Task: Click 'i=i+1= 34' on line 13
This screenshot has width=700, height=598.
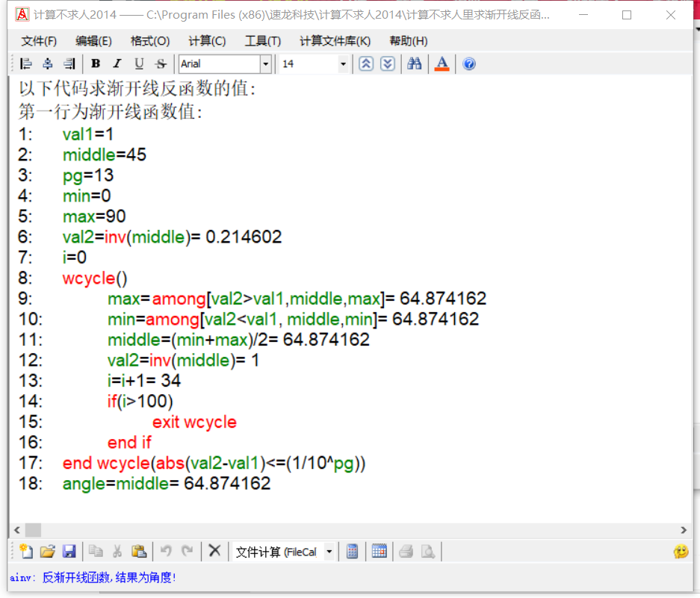Action: point(144,381)
